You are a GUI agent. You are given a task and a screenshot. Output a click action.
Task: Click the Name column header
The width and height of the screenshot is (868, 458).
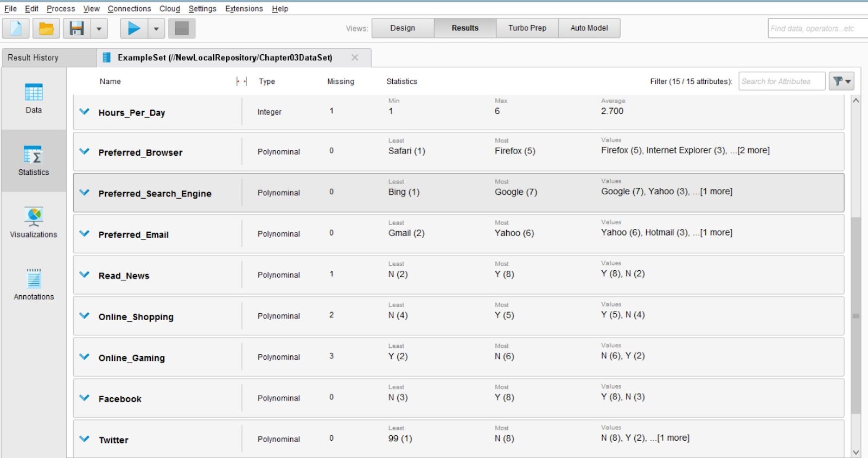110,81
